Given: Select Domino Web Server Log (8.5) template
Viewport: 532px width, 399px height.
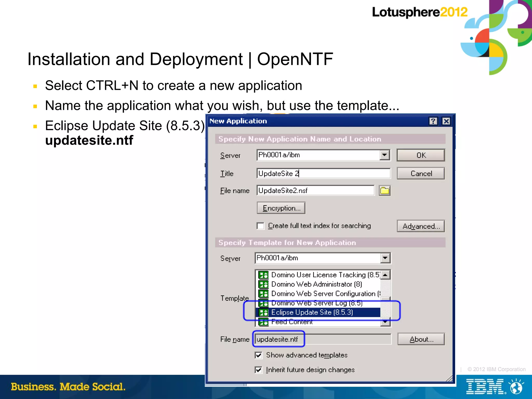Looking at the screenshot, I should point(318,303).
